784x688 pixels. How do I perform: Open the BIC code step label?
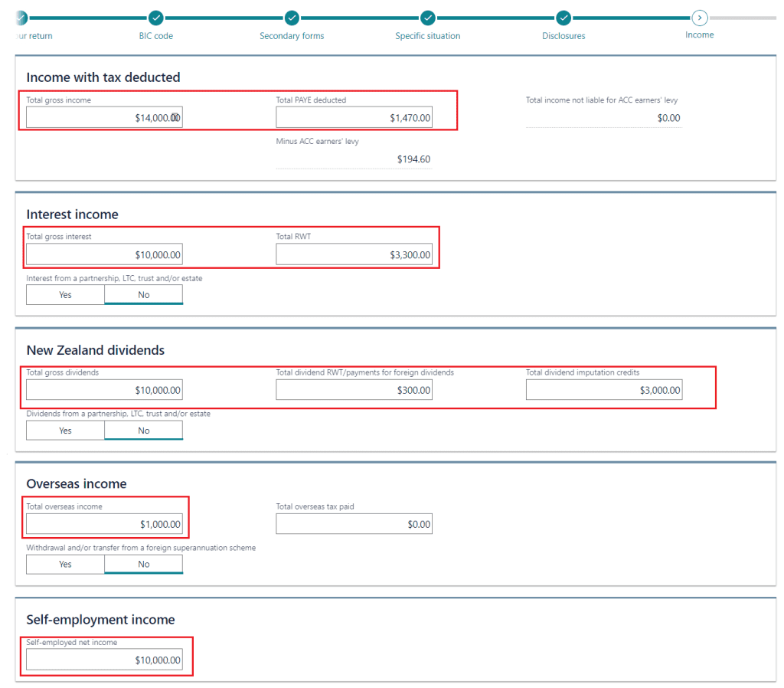(x=156, y=36)
